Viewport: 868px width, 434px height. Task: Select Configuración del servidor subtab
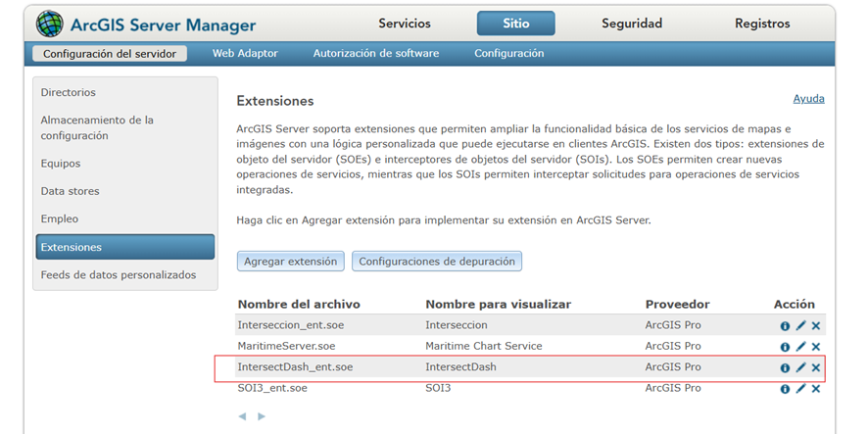(110, 54)
